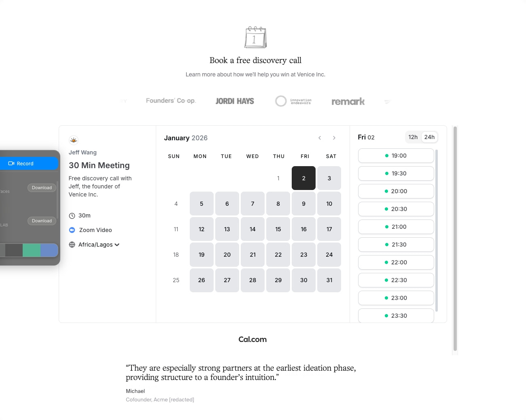
Task: Pick January 27 on the calendar
Action: pyautogui.click(x=227, y=280)
